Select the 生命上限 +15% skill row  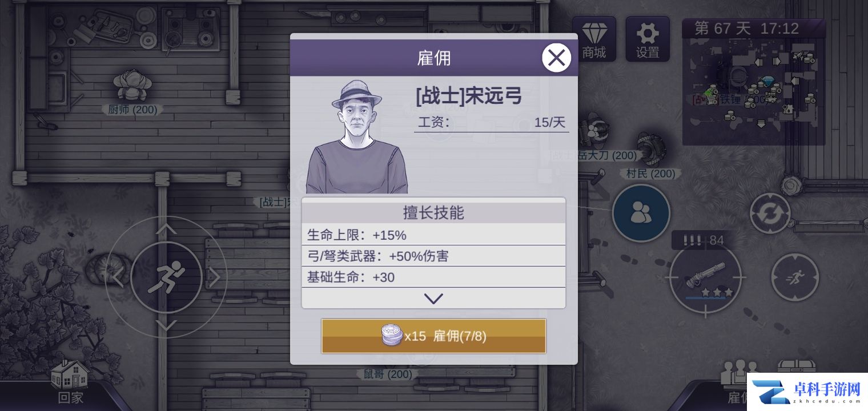tap(433, 235)
